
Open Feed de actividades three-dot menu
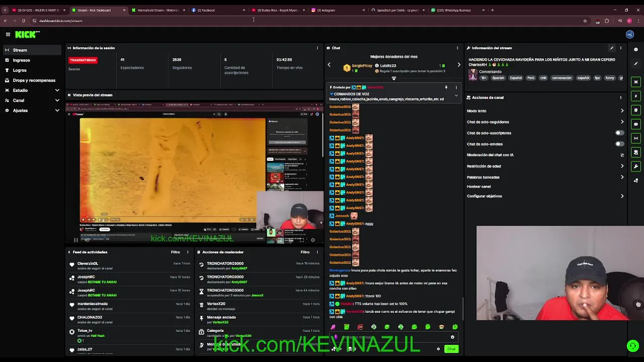tap(188, 252)
